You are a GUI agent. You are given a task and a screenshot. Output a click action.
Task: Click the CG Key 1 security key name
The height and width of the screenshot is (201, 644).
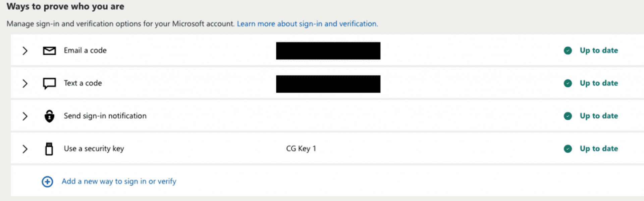tap(301, 149)
